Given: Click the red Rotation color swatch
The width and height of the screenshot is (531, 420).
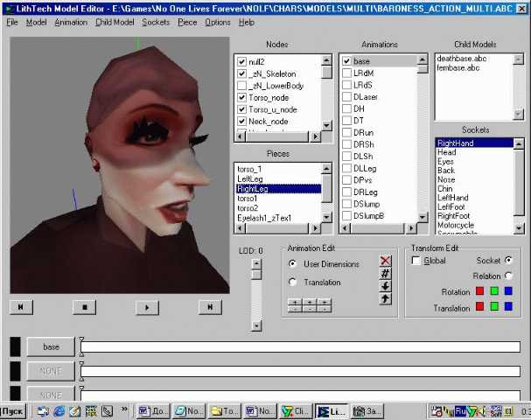Looking at the screenshot, I should [x=479, y=291].
